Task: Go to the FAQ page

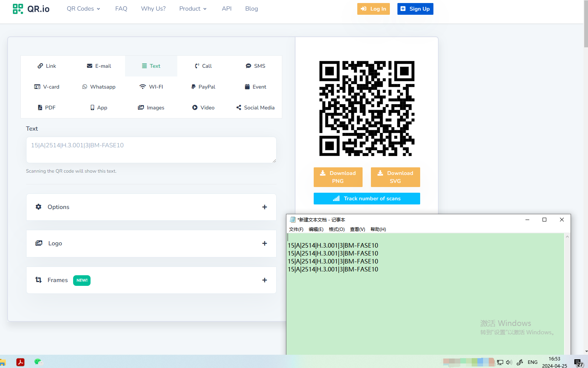Action: pyautogui.click(x=121, y=9)
